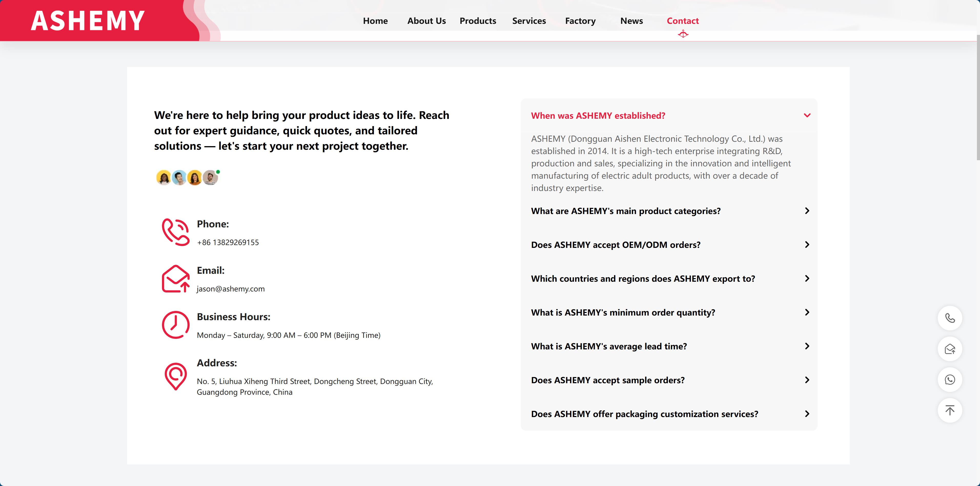
Task: Click the red location pin icon beside Address
Action: coord(175,376)
